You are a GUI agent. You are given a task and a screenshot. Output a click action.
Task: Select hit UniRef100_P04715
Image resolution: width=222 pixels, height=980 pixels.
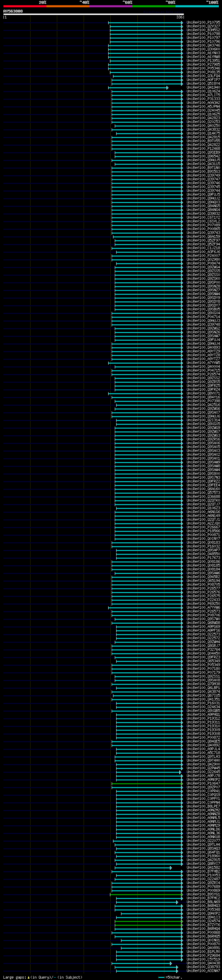pos(203,371)
